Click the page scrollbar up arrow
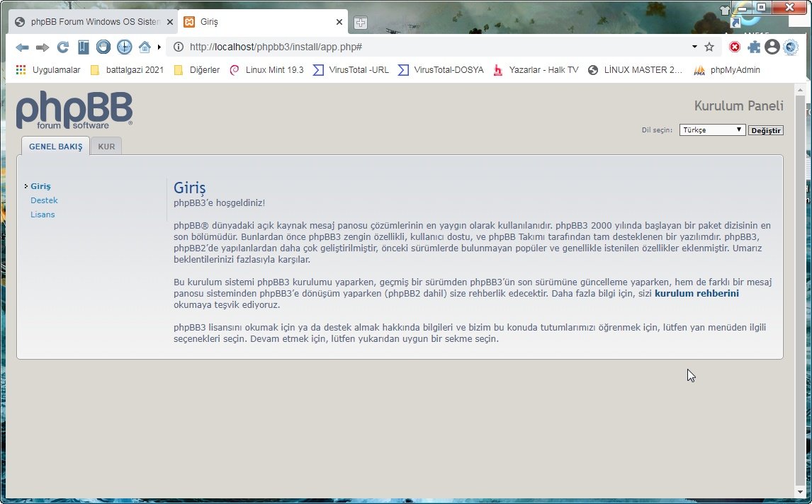This screenshot has width=812, height=504. coord(801,89)
